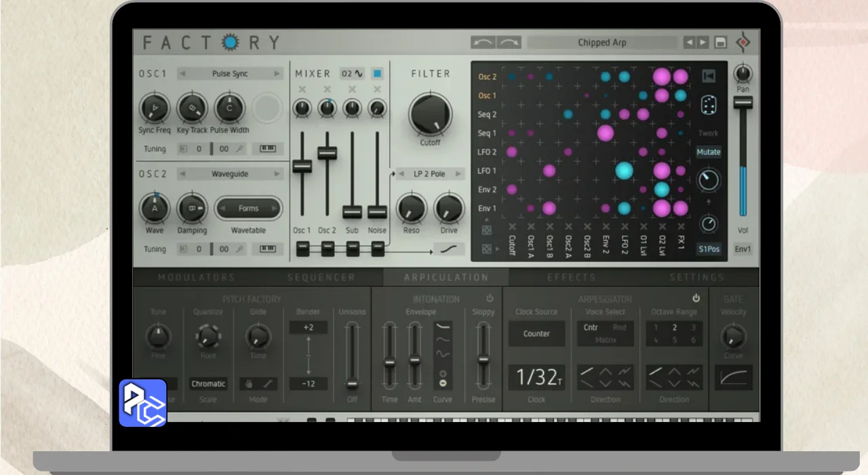Click the dice randomize icon in the matrix
The image size is (868, 475).
709,105
